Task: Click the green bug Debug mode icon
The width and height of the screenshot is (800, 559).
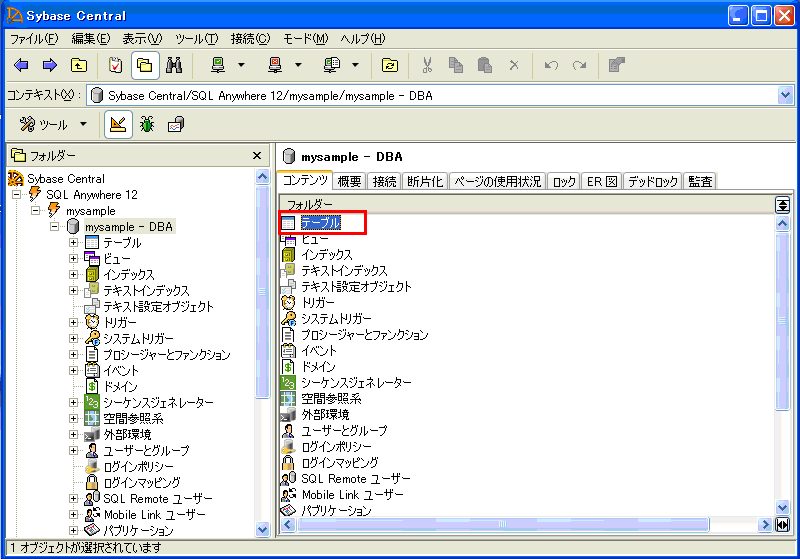Action: tap(147, 125)
